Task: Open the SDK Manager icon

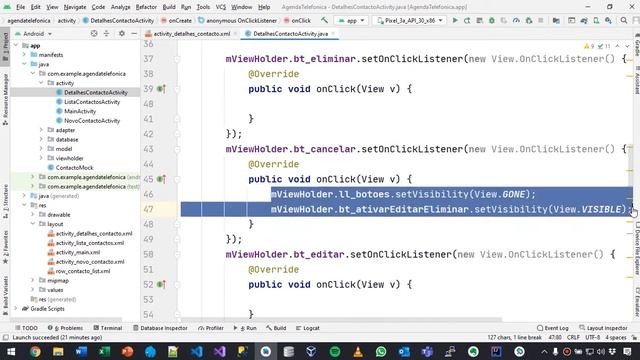Action: coord(609,20)
